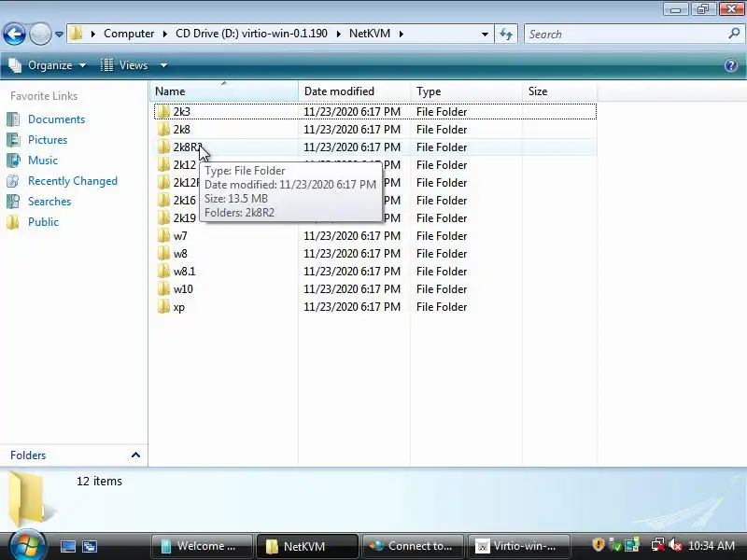Click into the Search box
The height and width of the screenshot is (560, 747).
click(x=626, y=35)
